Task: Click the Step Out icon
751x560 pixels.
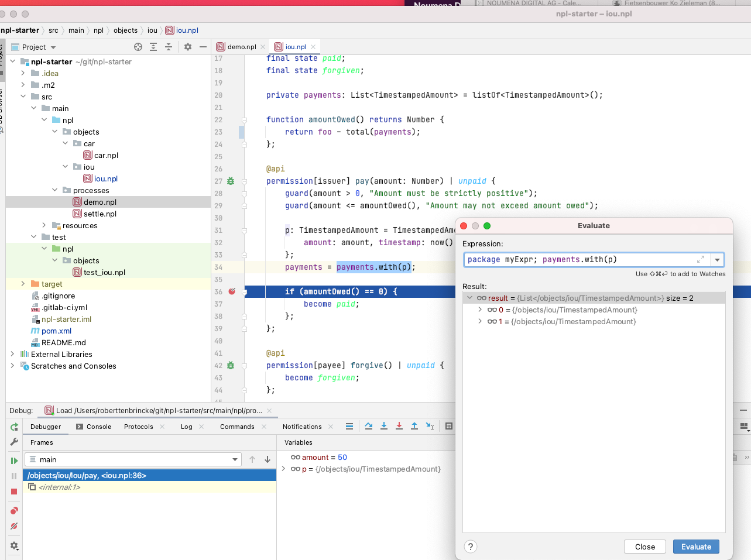Action: pos(414,427)
